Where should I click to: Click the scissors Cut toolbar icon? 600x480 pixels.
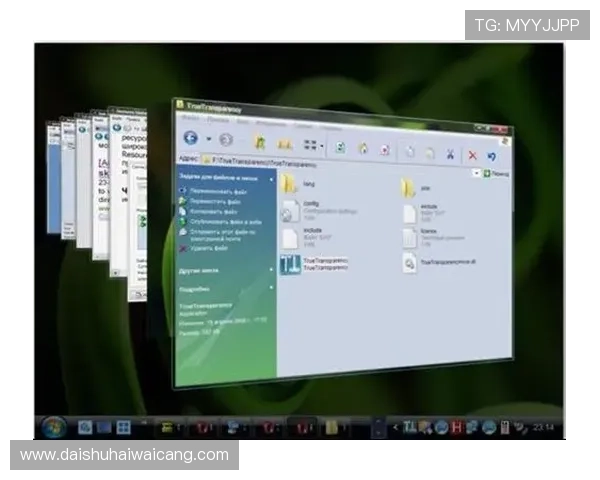(x=451, y=154)
